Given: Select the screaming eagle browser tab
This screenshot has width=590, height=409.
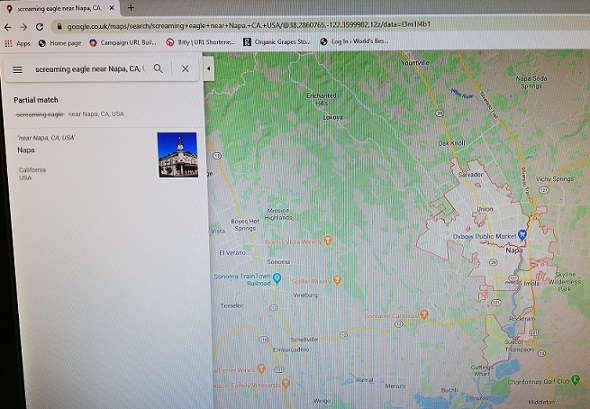Looking at the screenshot, I should click(x=60, y=8).
